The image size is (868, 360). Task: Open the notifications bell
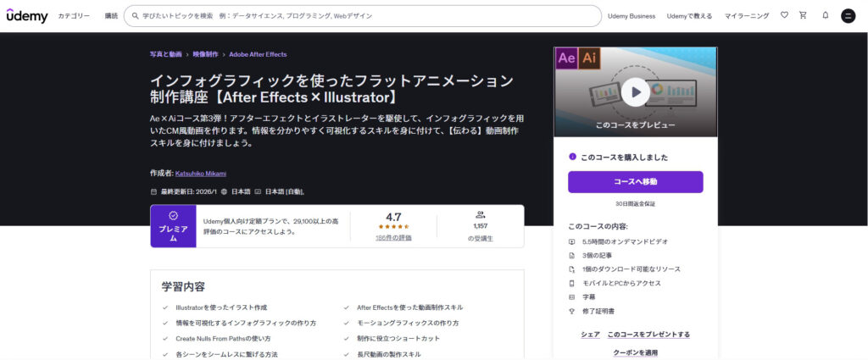coord(826,15)
